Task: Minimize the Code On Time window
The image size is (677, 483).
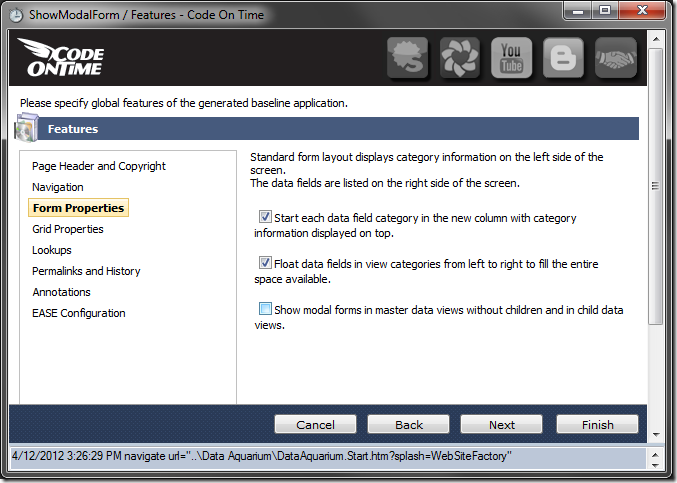Action: (579, 10)
